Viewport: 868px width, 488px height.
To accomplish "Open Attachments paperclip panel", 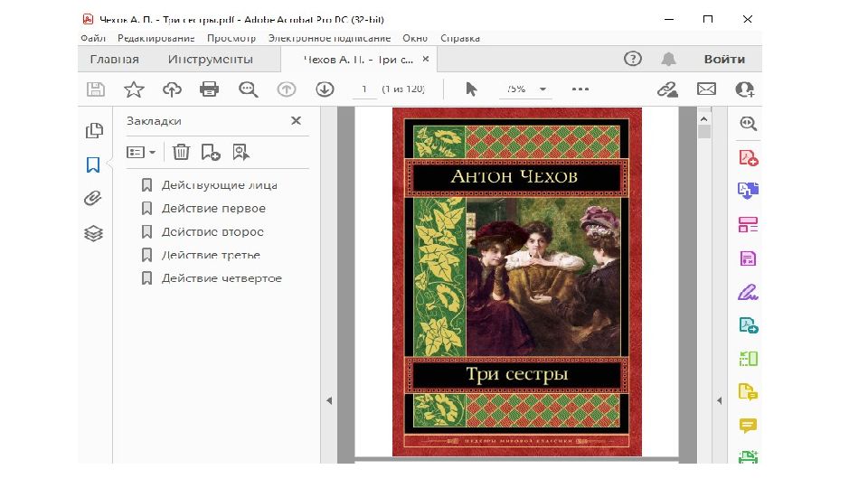I will tap(93, 198).
